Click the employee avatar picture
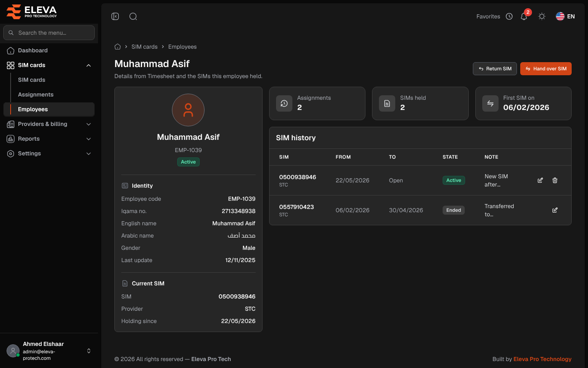This screenshot has width=588, height=368. pos(188,110)
